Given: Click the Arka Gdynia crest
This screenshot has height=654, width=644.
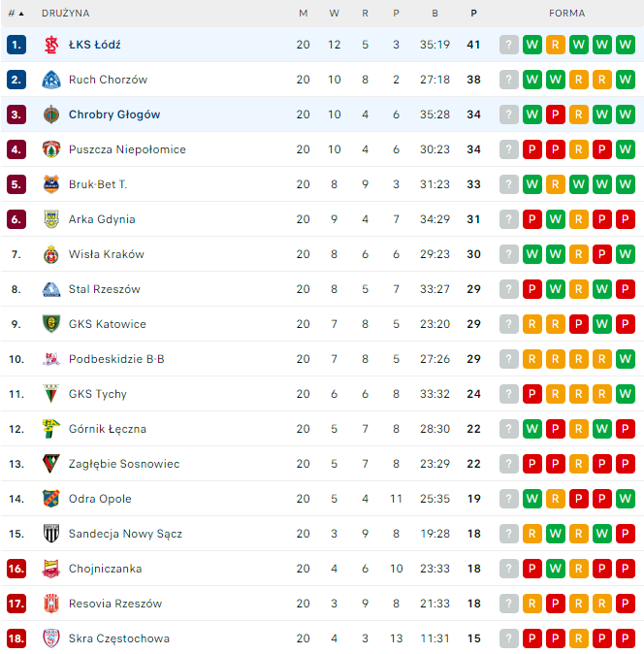Looking at the screenshot, I should point(51,219).
